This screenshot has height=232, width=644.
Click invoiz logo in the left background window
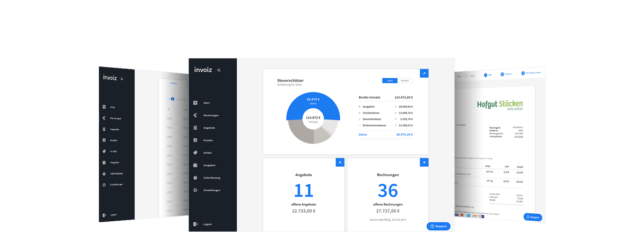pos(110,78)
